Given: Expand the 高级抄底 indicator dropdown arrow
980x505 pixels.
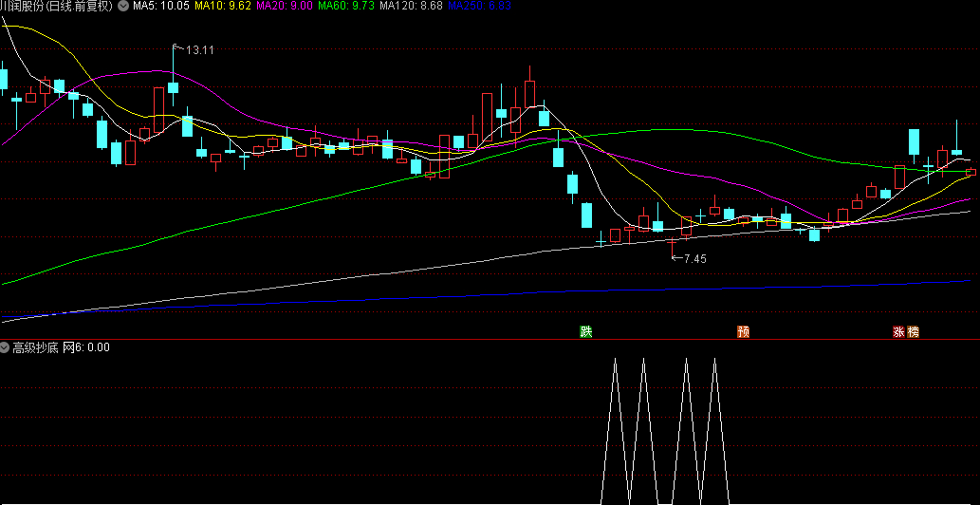Looking at the screenshot, I should (6, 347).
